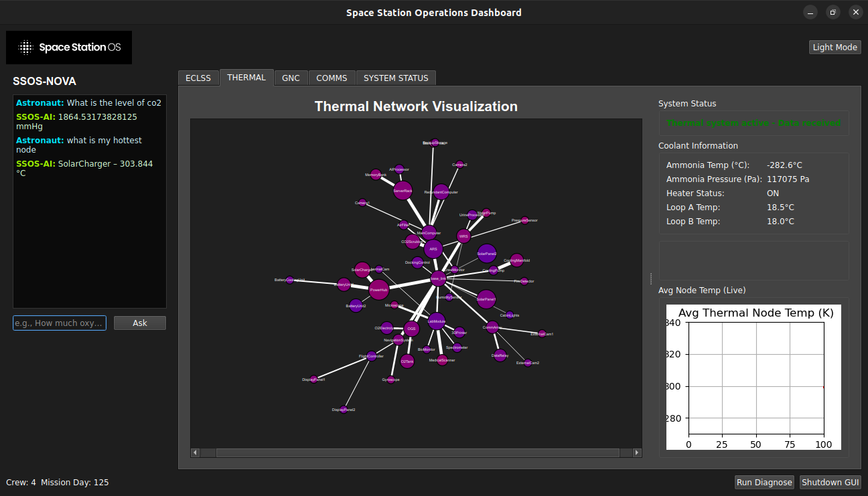Click the 'Crew: 4' status text

(x=21, y=482)
